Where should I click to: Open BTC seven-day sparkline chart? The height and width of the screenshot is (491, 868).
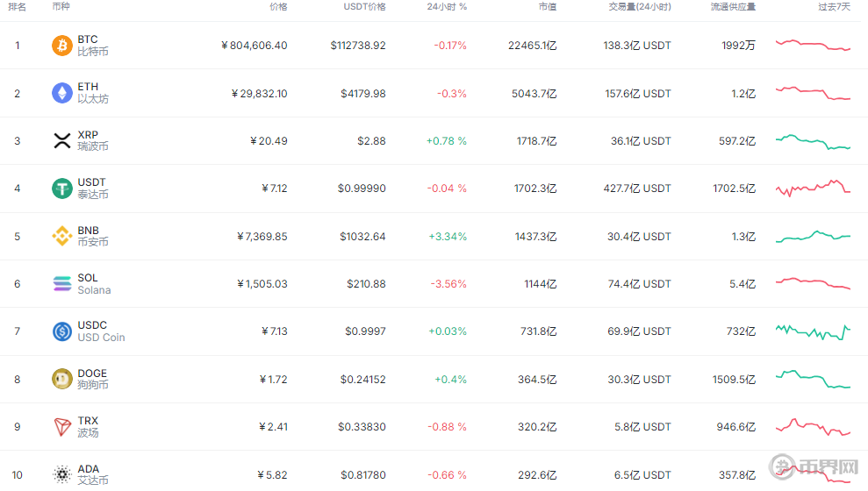point(813,45)
